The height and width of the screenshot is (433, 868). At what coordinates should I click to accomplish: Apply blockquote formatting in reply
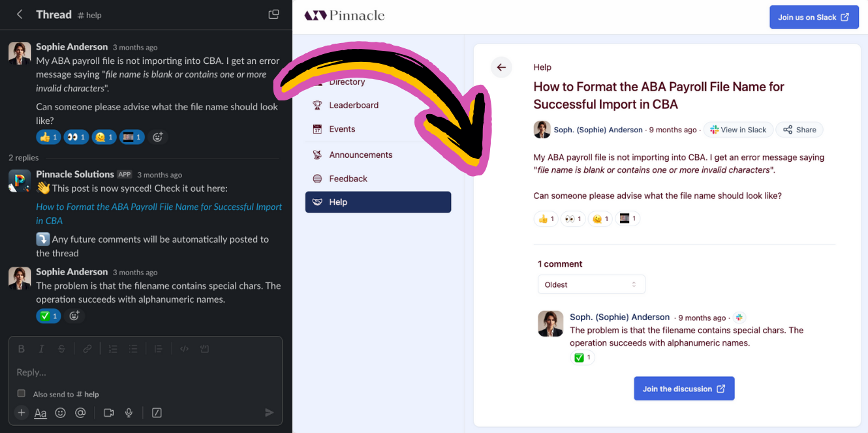tap(158, 349)
